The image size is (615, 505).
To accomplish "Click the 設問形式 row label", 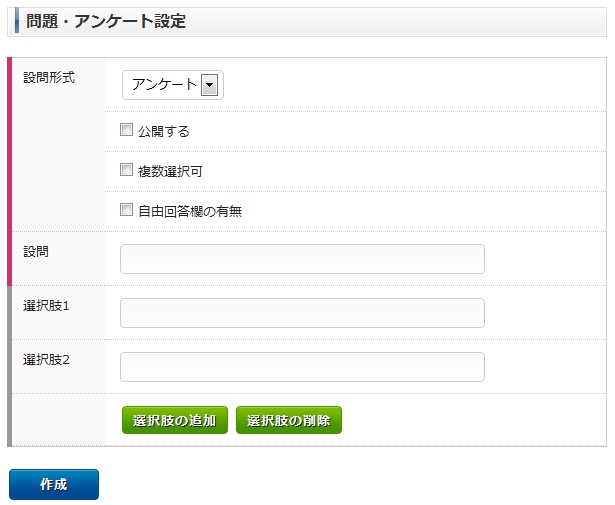I will click(49, 78).
